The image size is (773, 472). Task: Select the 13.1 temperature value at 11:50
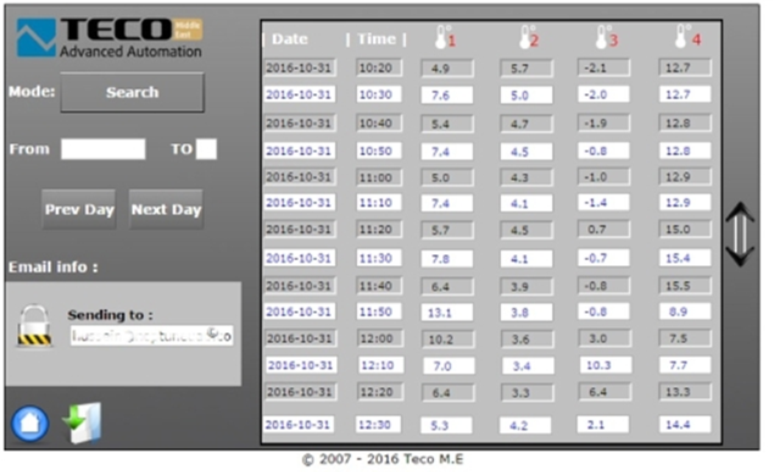(x=446, y=312)
